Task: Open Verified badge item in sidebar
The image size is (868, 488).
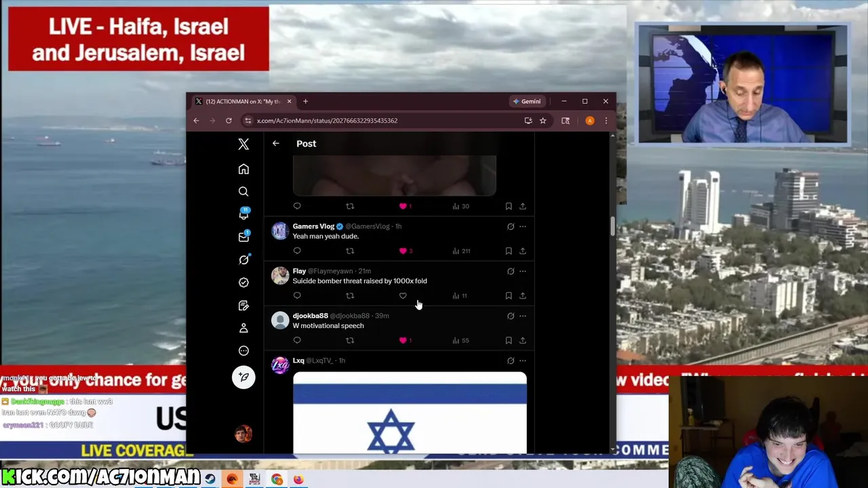Action: click(x=243, y=283)
